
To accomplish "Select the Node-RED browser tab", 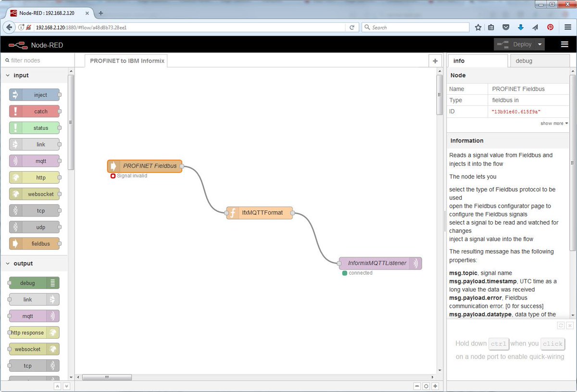I will (50, 13).
